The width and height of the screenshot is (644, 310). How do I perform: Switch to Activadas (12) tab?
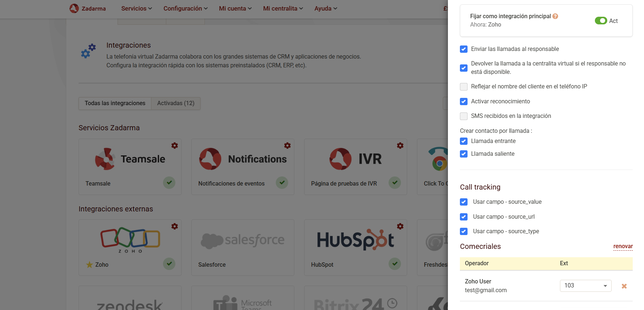[x=176, y=103]
